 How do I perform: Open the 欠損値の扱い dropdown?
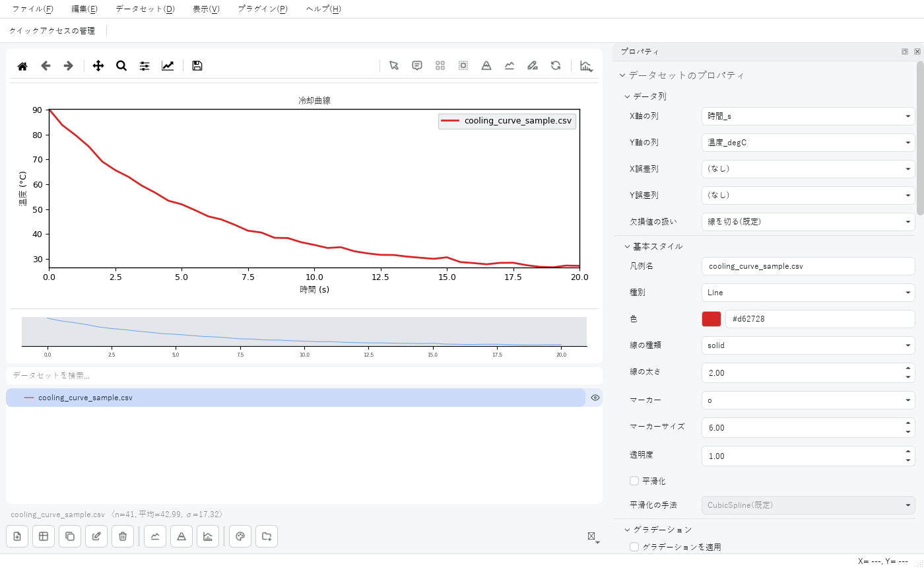click(x=808, y=222)
